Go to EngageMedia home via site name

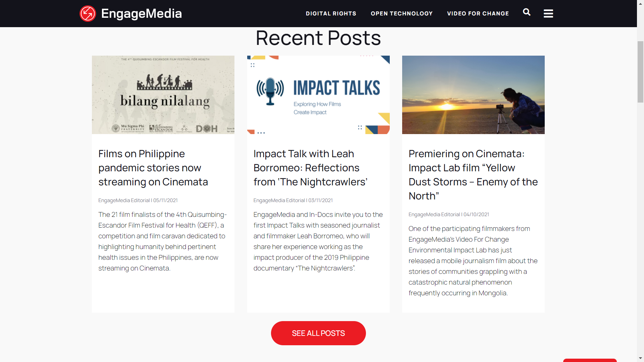tap(141, 14)
